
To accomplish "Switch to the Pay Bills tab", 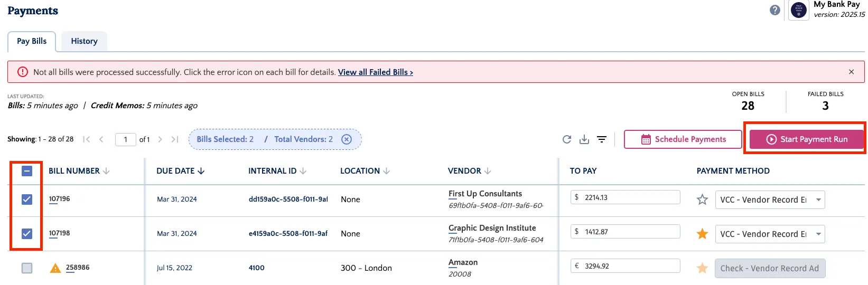I will (x=32, y=41).
